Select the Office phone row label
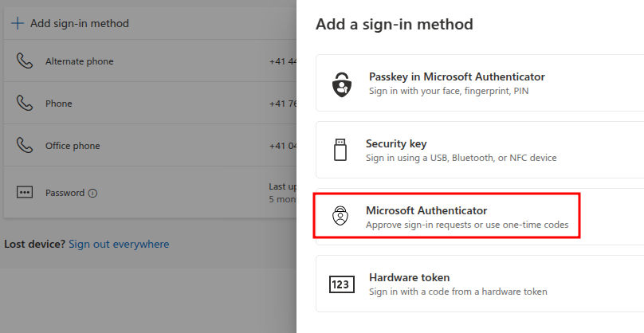This screenshot has height=333, width=644. tap(73, 146)
